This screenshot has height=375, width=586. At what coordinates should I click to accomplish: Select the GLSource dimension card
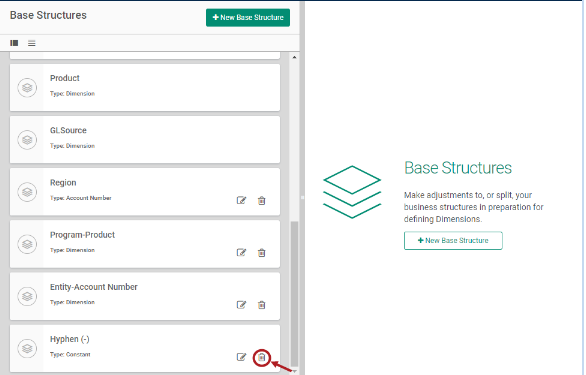coord(145,139)
